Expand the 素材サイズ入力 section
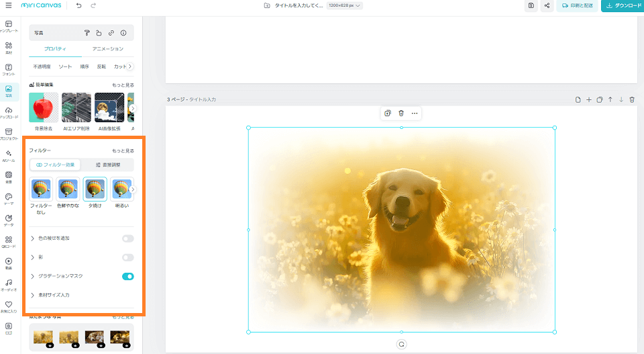This screenshot has height=354, width=644. [x=34, y=295]
